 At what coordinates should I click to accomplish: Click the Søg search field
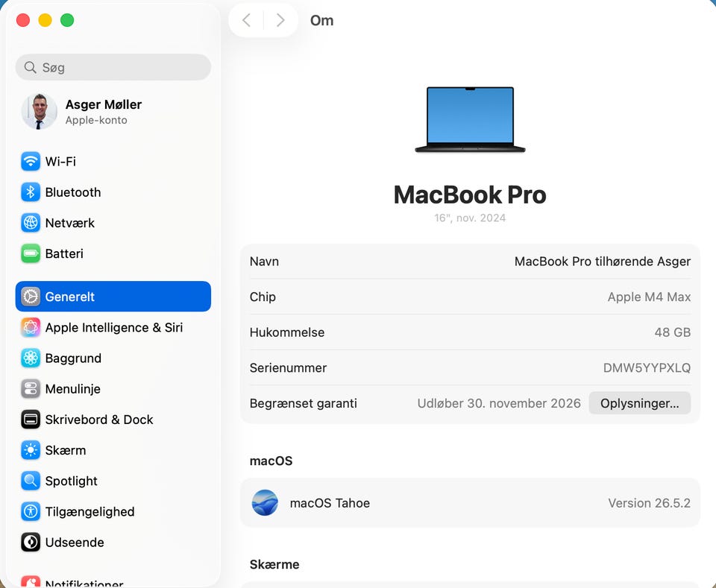(113, 68)
